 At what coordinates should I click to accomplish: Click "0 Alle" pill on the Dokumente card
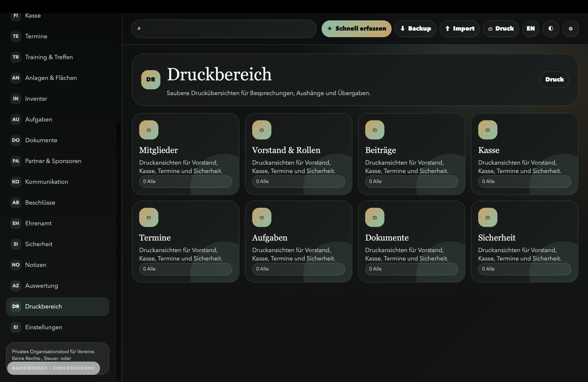pyautogui.click(x=412, y=269)
